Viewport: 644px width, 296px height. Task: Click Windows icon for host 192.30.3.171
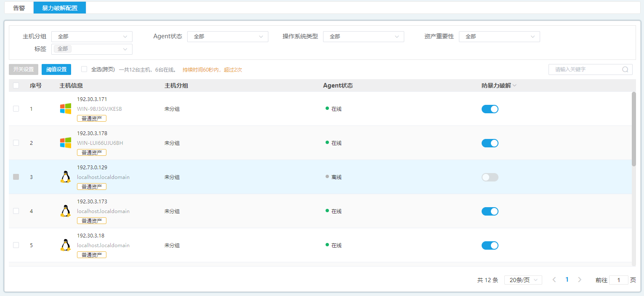[65, 109]
